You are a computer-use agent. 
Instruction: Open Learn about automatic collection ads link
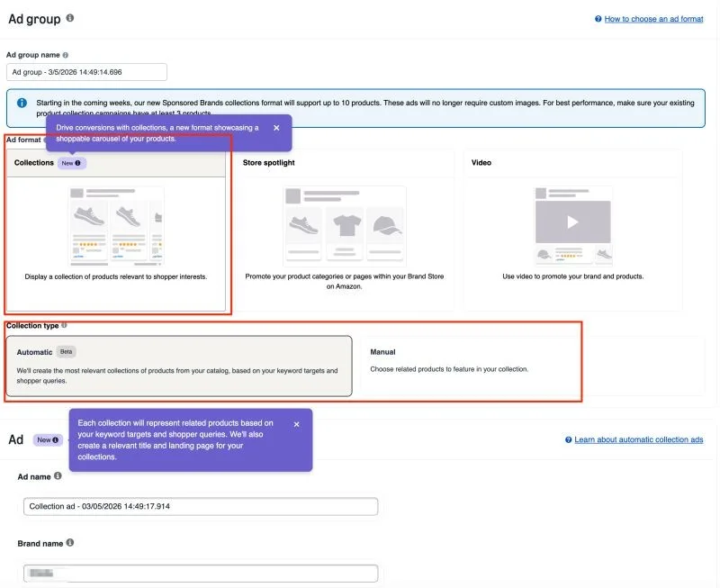click(638, 440)
